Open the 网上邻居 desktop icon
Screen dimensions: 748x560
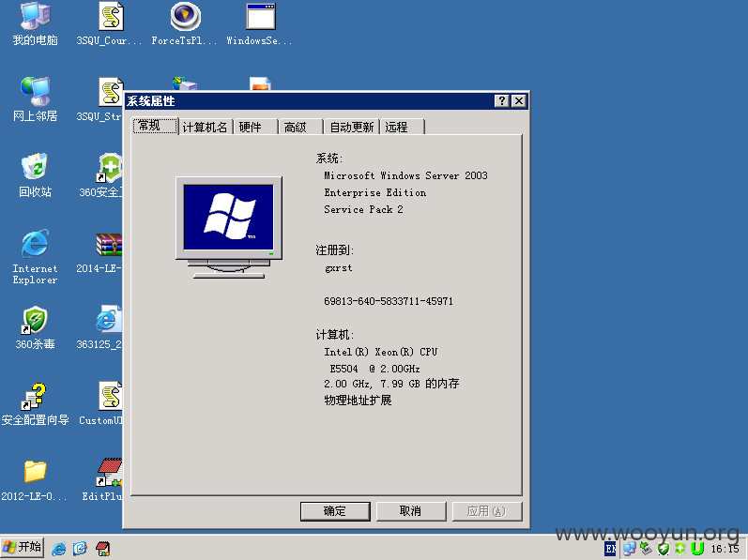[x=36, y=99]
